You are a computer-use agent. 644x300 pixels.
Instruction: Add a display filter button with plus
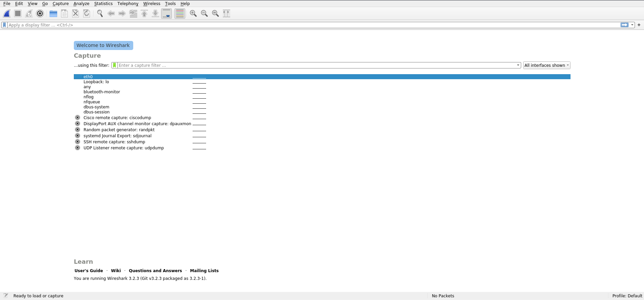click(x=639, y=25)
